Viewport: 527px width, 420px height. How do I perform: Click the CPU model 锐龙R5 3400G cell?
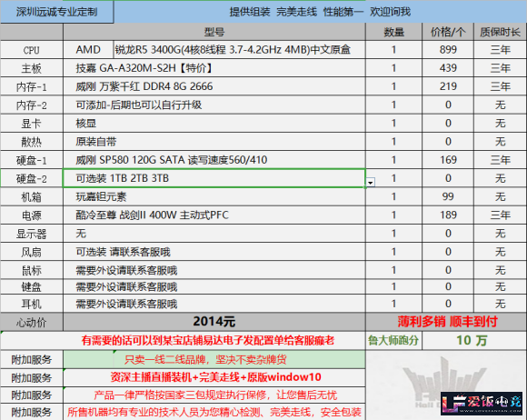coord(240,50)
